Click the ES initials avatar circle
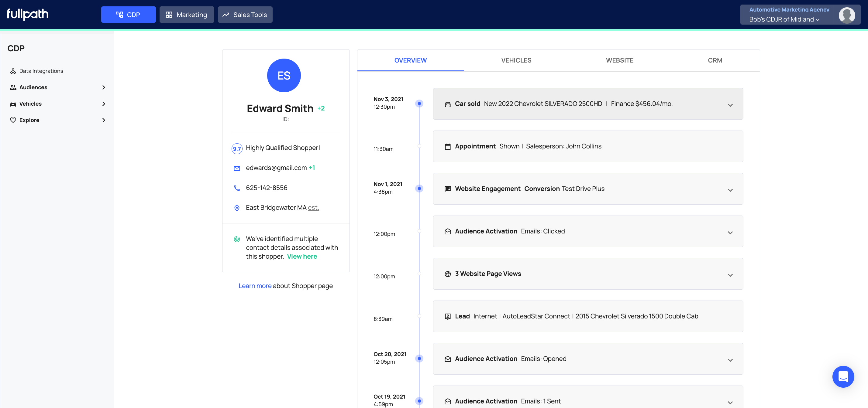868x408 pixels. (x=284, y=75)
